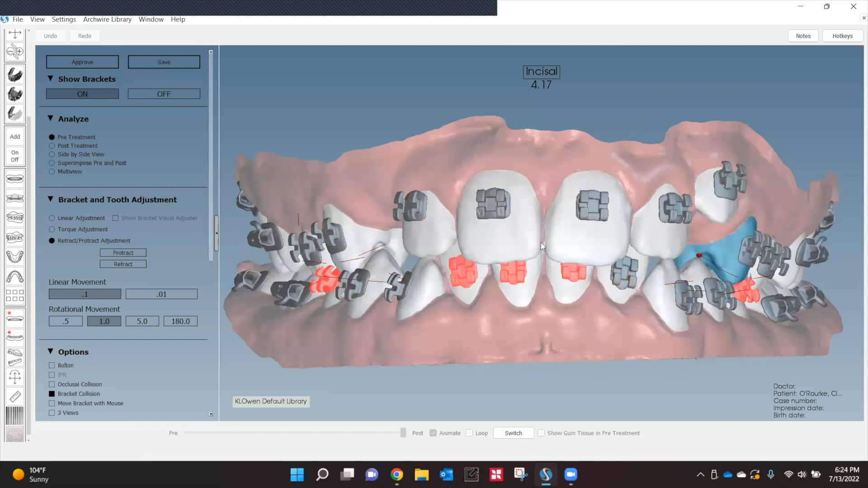Collapse the Options section
Image resolution: width=868 pixels, height=488 pixels.
[50, 351]
